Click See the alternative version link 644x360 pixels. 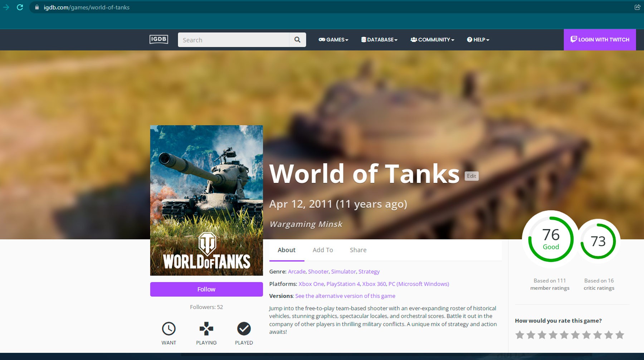(x=345, y=296)
